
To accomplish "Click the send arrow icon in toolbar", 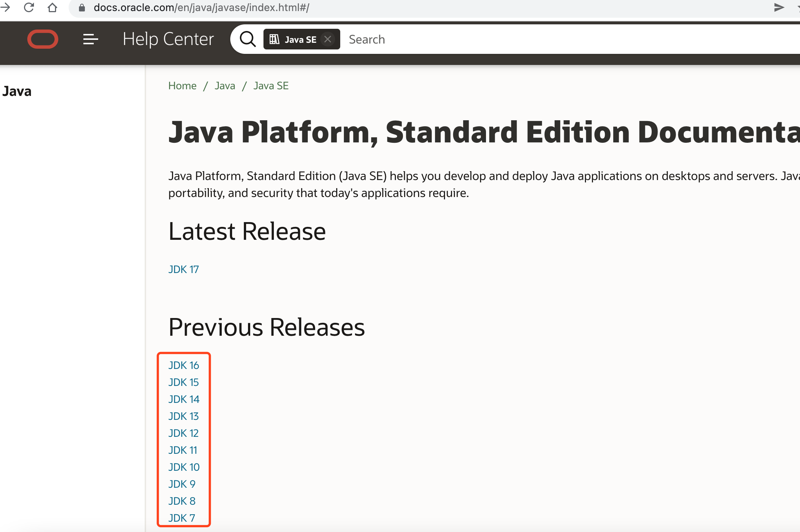I will [779, 7].
